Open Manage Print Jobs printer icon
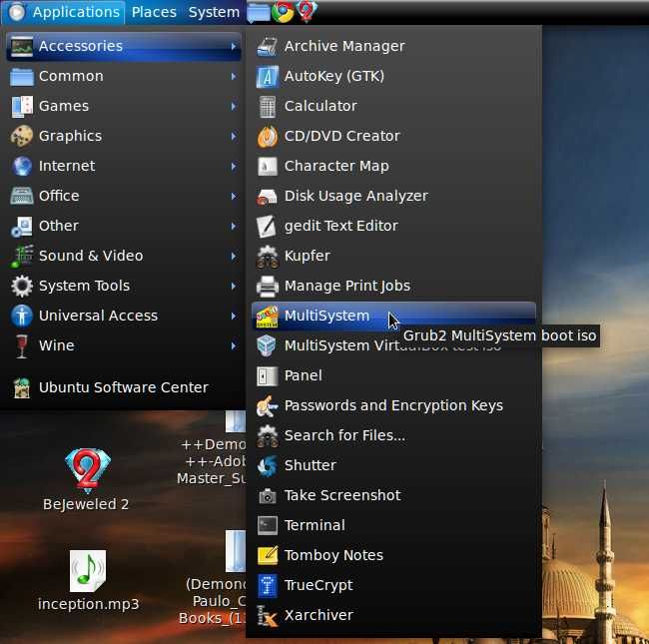Screen dimensions: 649x644 (x=268, y=286)
